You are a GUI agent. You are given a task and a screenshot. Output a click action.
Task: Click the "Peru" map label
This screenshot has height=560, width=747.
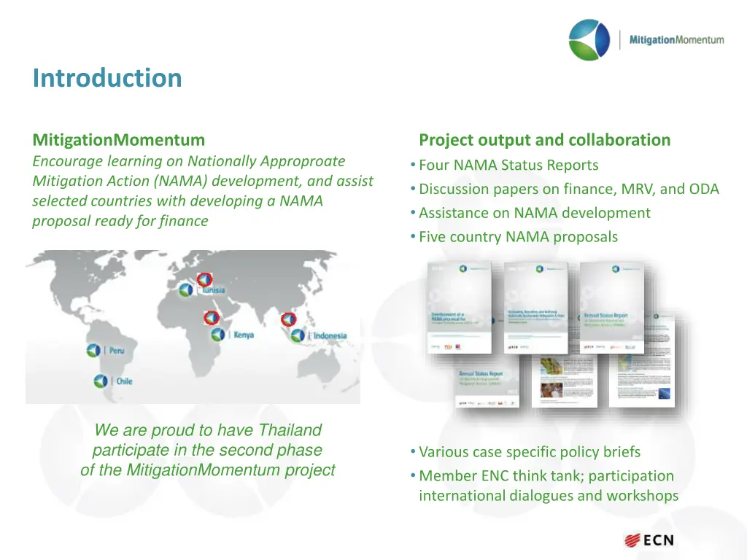pyautogui.click(x=117, y=351)
